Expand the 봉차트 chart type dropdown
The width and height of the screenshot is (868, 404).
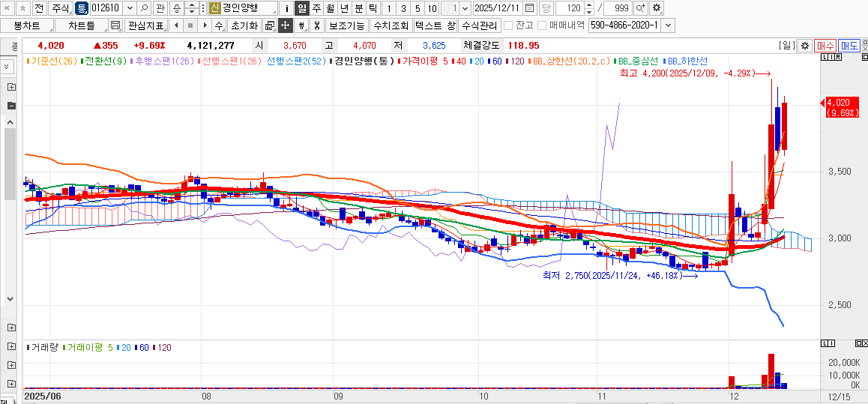[52, 25]
